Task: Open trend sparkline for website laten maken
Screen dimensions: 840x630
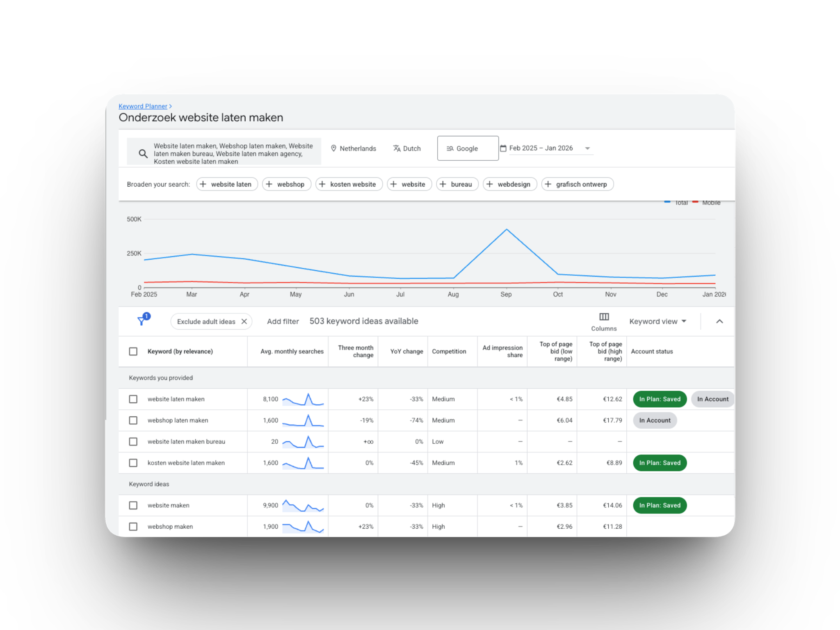Action: (x=303, y=399)
